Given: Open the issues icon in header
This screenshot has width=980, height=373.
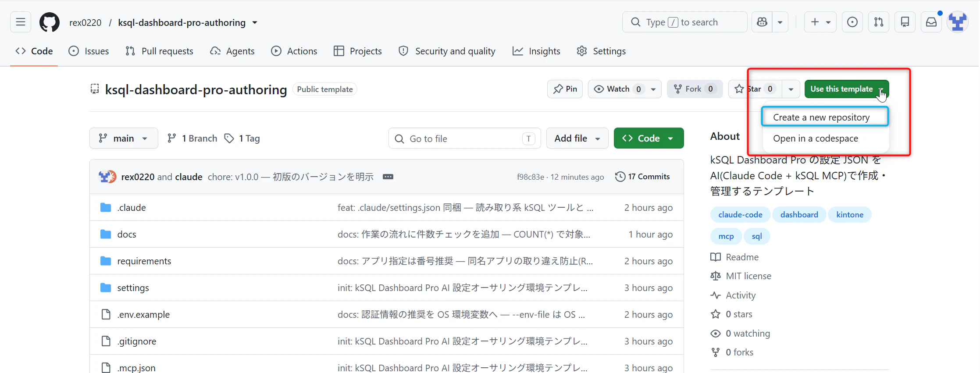Looking at the screenshot, I should (x=852, y=22).
